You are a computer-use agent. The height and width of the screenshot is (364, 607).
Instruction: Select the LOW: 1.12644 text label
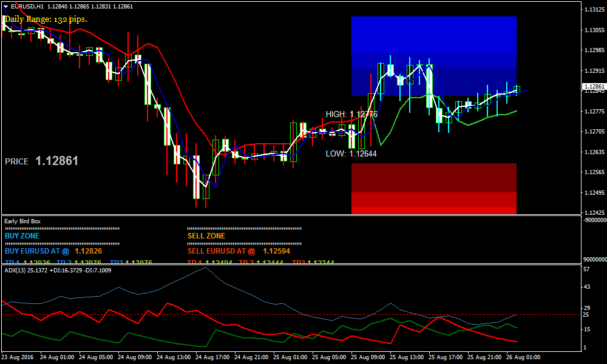[x=351, y=153]
